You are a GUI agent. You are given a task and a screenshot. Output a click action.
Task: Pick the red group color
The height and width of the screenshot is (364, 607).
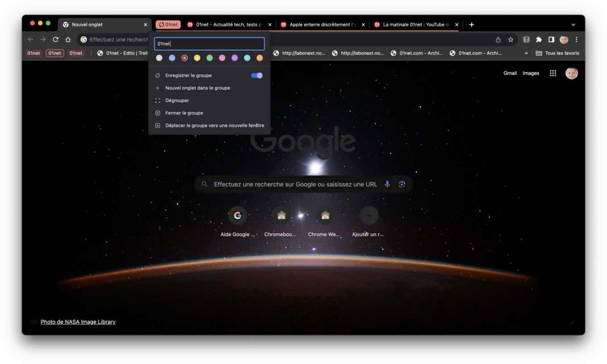tap(184, 58)
